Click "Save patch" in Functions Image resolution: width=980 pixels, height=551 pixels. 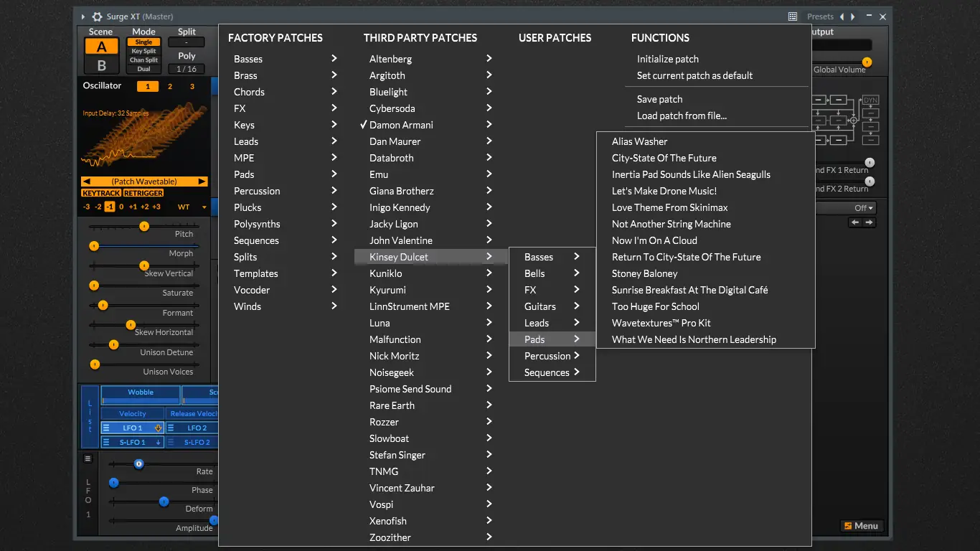pyautogui.click(x=659, y=99)
